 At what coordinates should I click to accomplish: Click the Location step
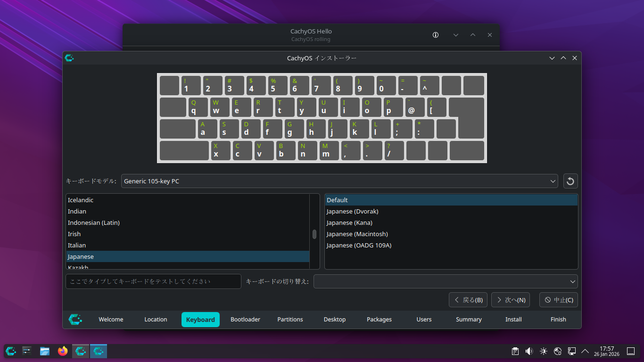156,320
